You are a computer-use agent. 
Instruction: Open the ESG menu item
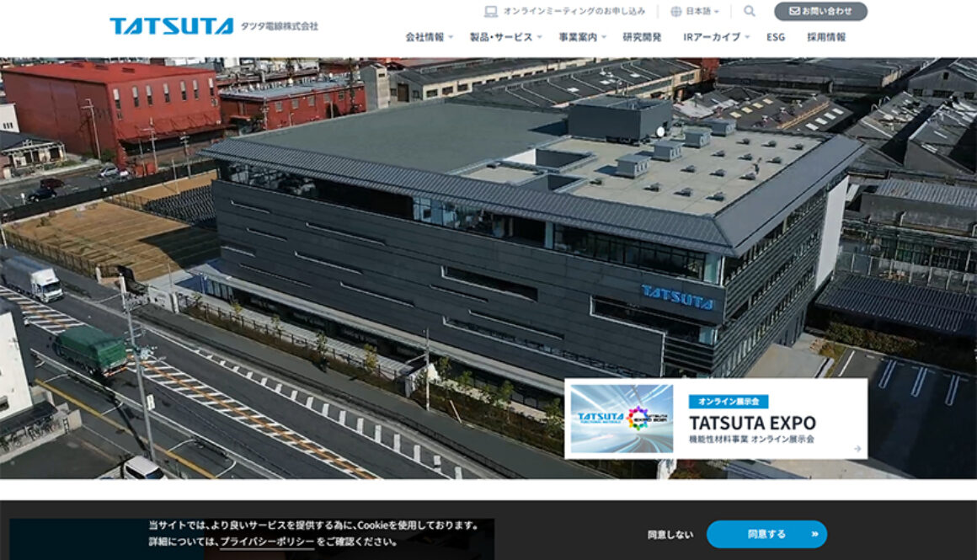(776, 37)
